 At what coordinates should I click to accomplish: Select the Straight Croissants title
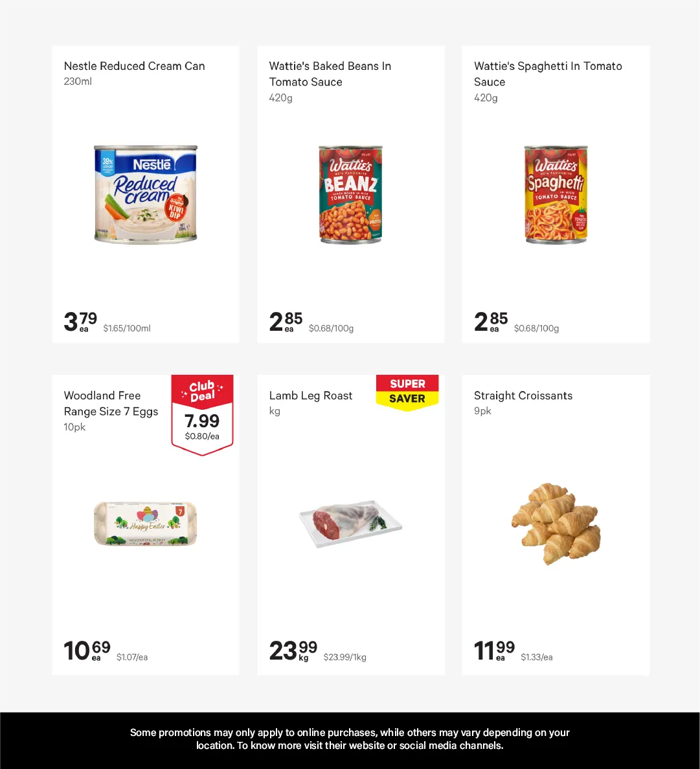tap(523, 396)
